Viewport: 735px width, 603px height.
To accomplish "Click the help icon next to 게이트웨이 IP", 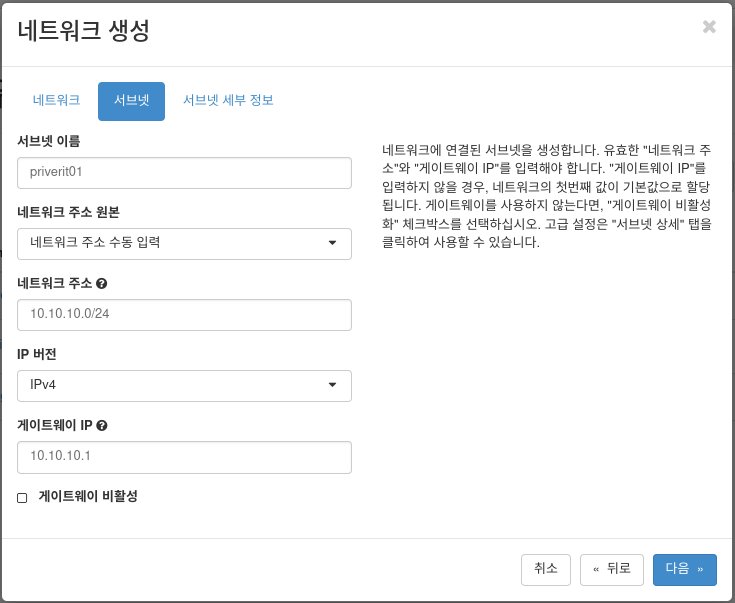I will click(x=102, y=426).
